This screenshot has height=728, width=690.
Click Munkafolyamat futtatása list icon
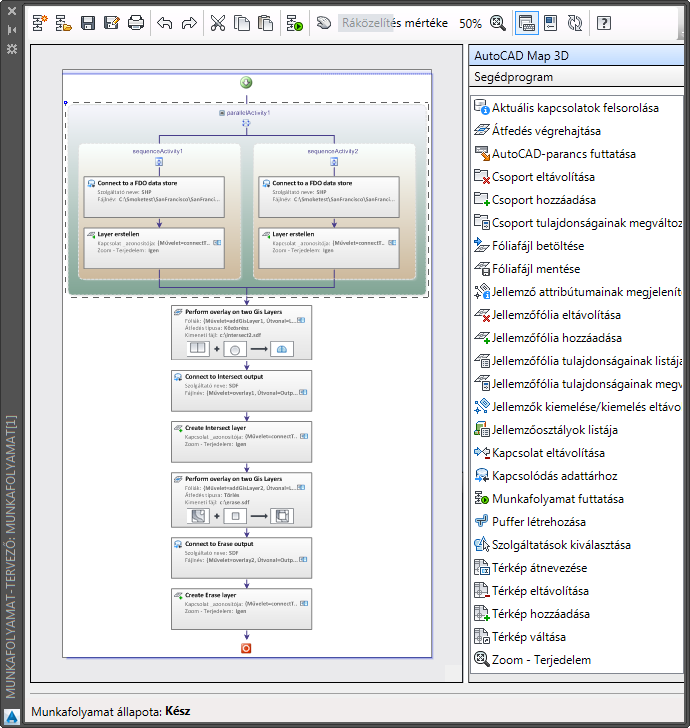(x=482, y=499)
